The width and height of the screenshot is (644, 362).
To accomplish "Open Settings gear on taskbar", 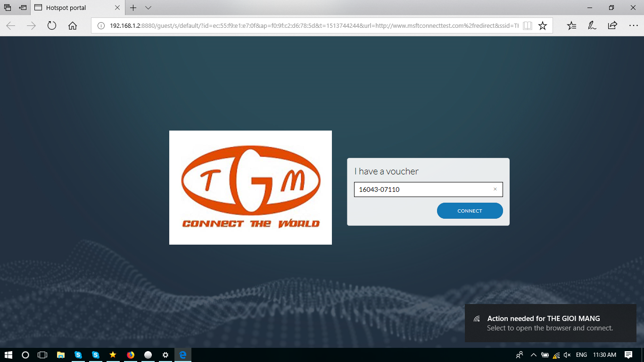I will [x=165, y=355].
